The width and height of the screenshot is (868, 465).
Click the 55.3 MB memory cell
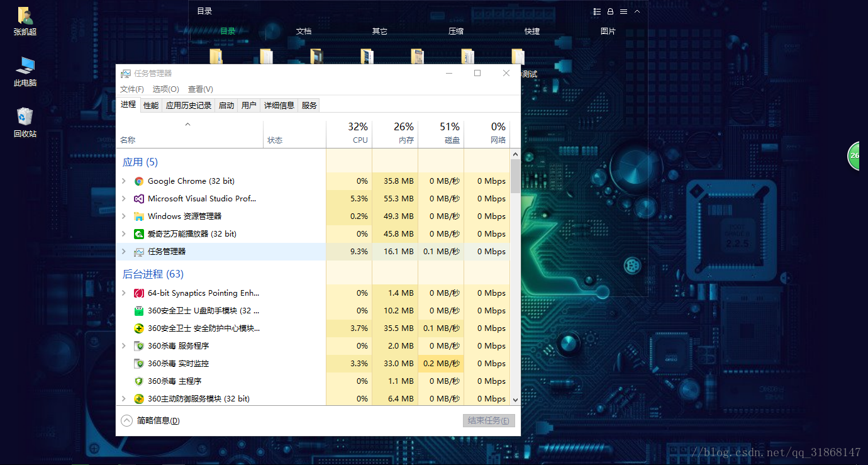coord(395,199)
